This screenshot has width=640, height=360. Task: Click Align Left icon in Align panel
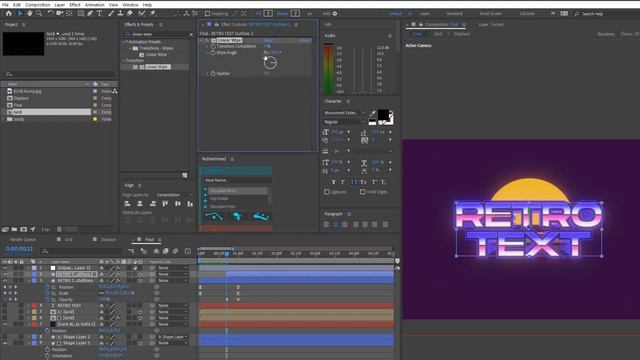tap(127, 204)
